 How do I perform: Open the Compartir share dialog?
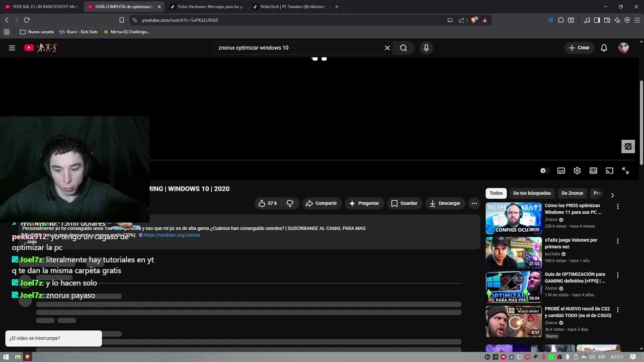pos(321,203)
